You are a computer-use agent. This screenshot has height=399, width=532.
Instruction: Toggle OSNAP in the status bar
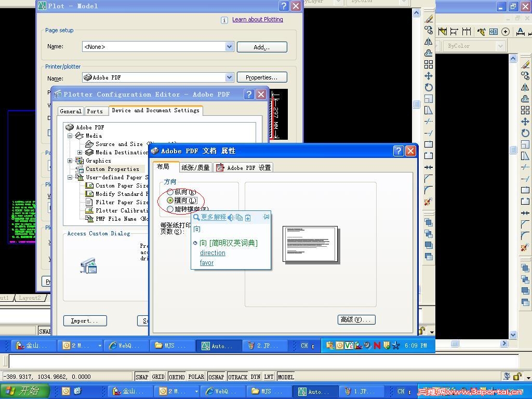pyautogui.click(x=216, y=377)
